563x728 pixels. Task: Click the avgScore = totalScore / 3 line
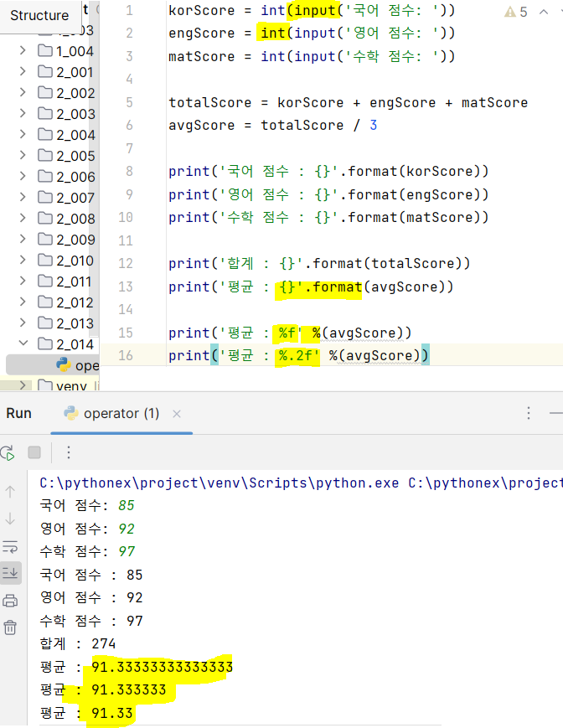click(x=273, y=126)
